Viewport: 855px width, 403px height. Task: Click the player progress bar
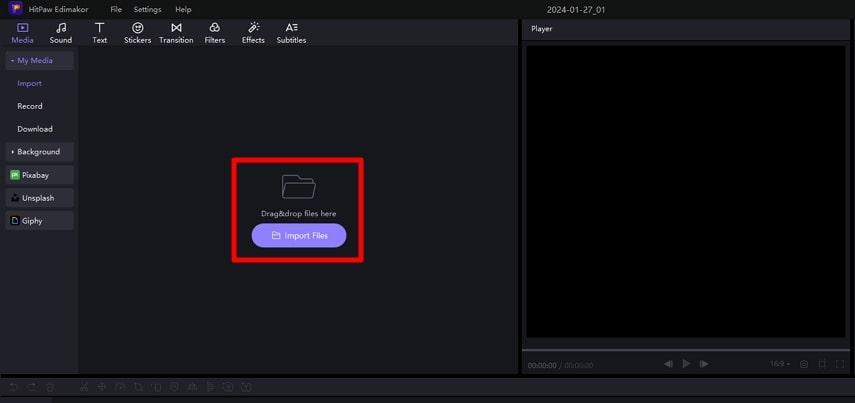(x=686, y=350)
